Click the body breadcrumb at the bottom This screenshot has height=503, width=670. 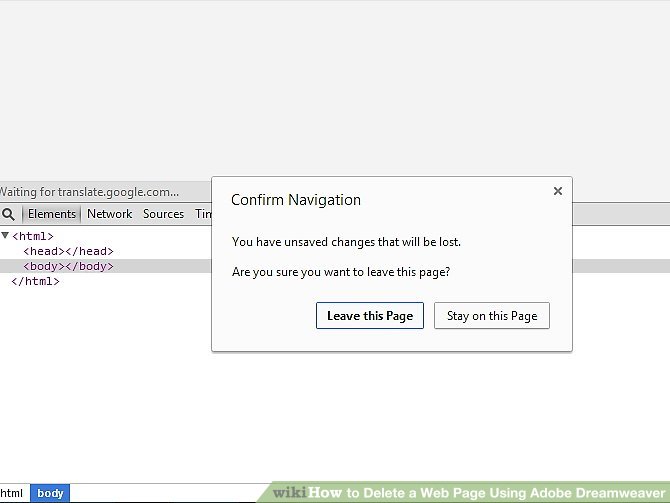tap(50, 493)
